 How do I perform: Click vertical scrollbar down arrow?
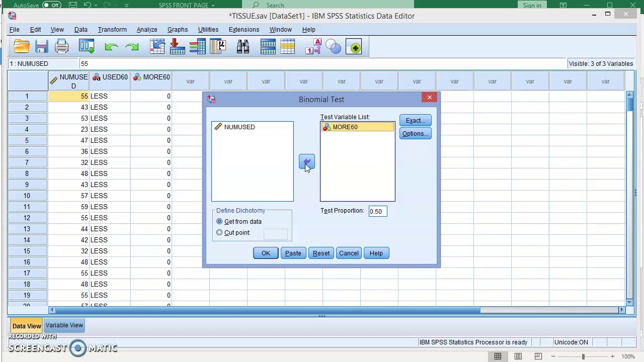click(x=629, y=302)
